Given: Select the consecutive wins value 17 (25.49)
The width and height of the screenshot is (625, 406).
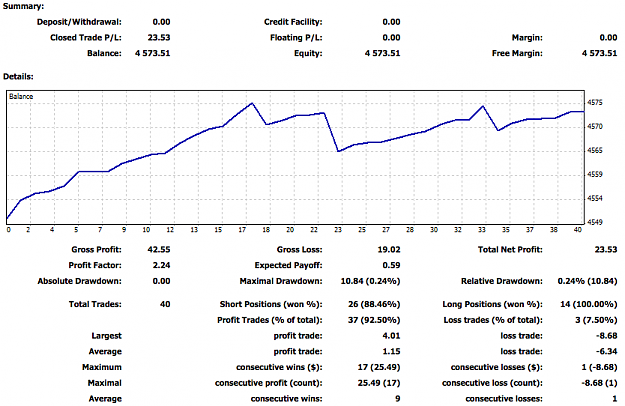Looking at the screenshot, I should 379,367.
